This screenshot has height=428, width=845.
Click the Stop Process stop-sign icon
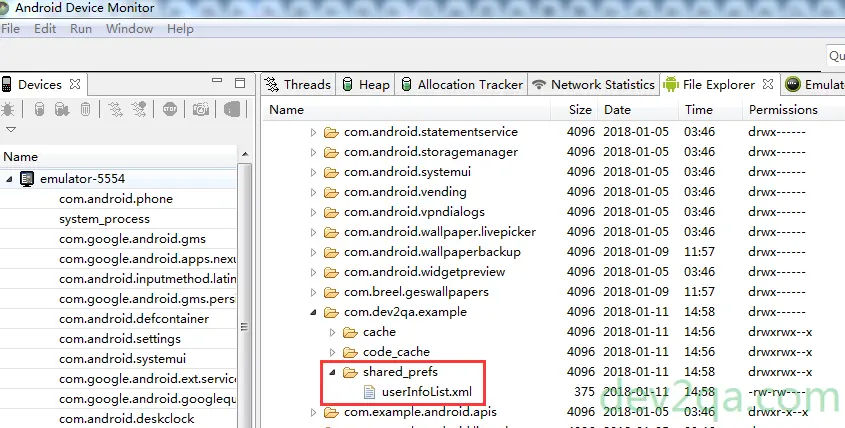pyautogui.click(x=170, y=109)
